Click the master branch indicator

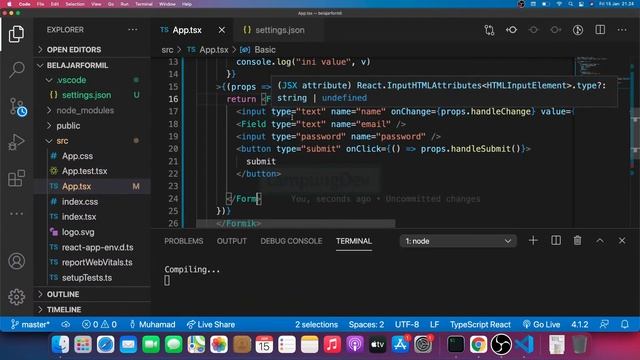[30, 324]
